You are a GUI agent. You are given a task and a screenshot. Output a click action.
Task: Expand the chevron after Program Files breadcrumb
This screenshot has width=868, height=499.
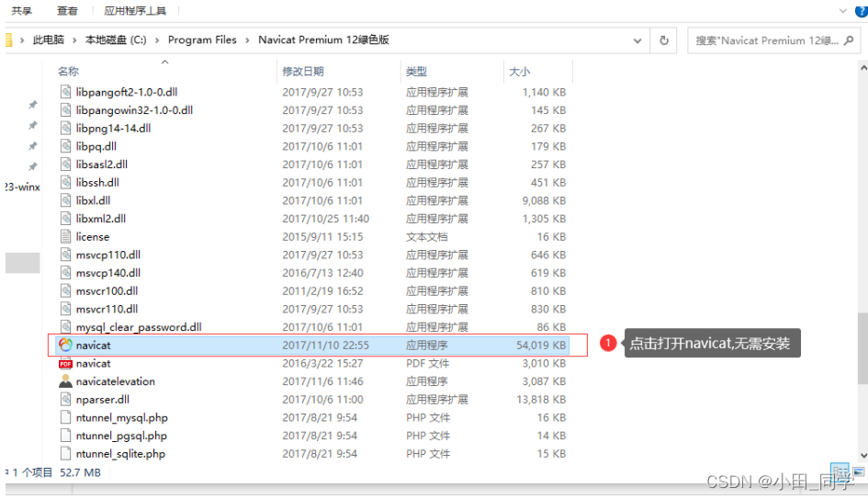coord(247,40)
